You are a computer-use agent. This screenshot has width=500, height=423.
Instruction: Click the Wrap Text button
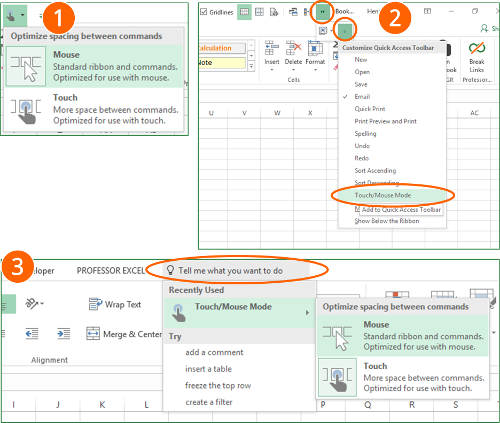pyautogui.click(x=115, y=304)
